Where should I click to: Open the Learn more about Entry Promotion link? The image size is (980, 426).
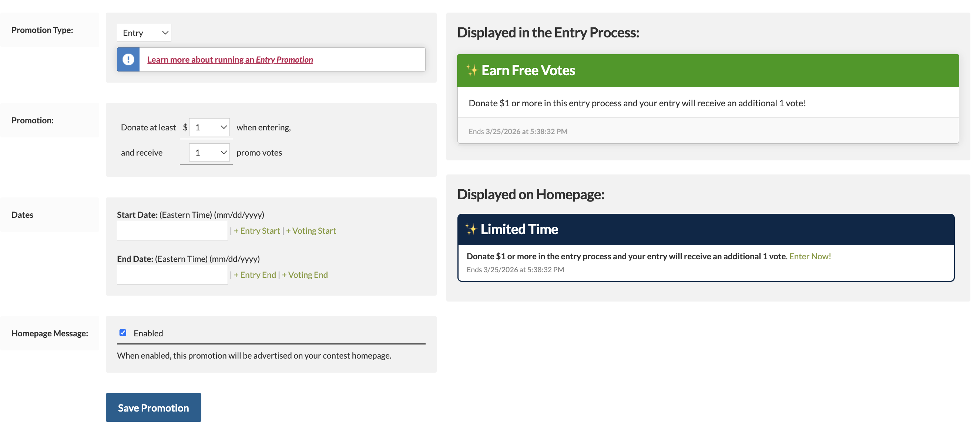[x=230, y=59]
